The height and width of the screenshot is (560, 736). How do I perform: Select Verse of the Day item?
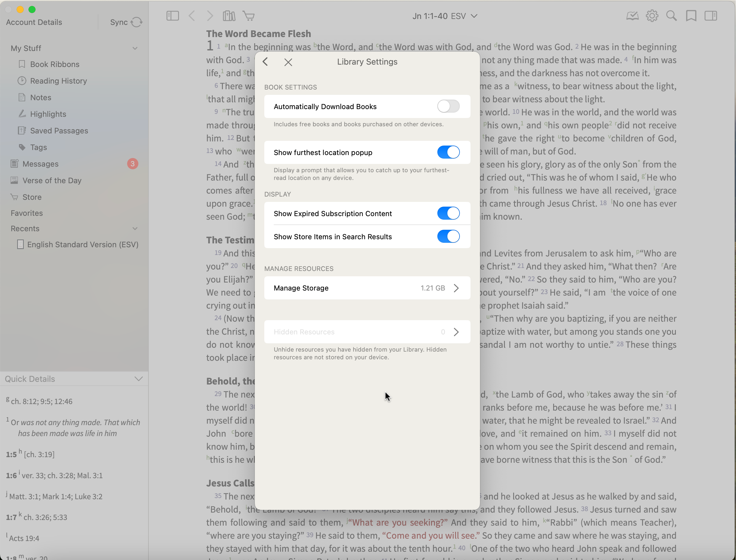(52, 181)
